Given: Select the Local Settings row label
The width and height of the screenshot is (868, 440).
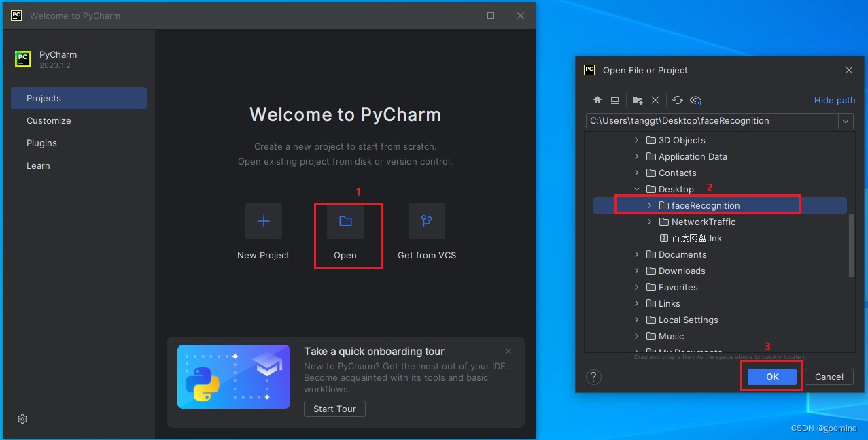Looking at the screenshot, I should [x=689, y=320].
